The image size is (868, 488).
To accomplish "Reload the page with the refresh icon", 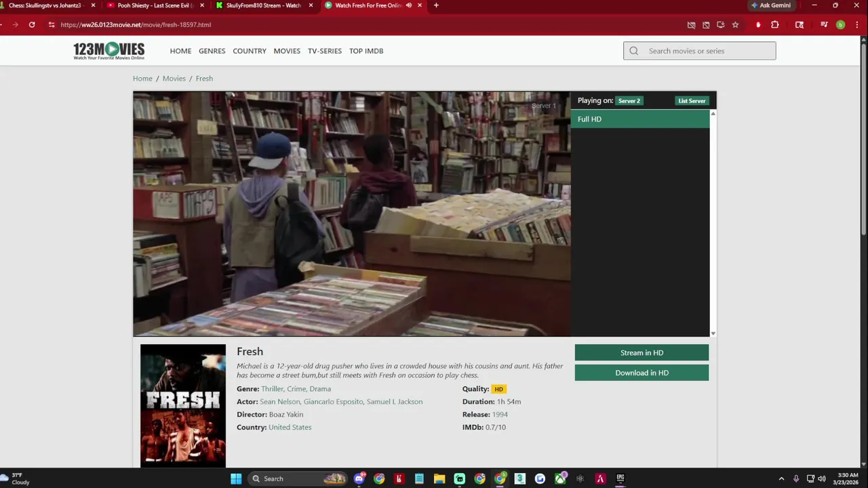I will pyautogui.click(x=32, y=24).
